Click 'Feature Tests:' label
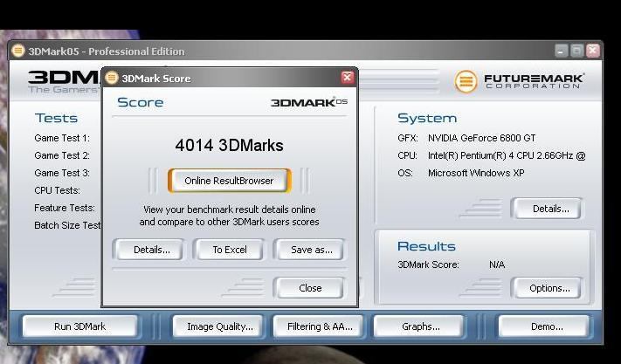 pyautogui.click(x=65, y=208)
